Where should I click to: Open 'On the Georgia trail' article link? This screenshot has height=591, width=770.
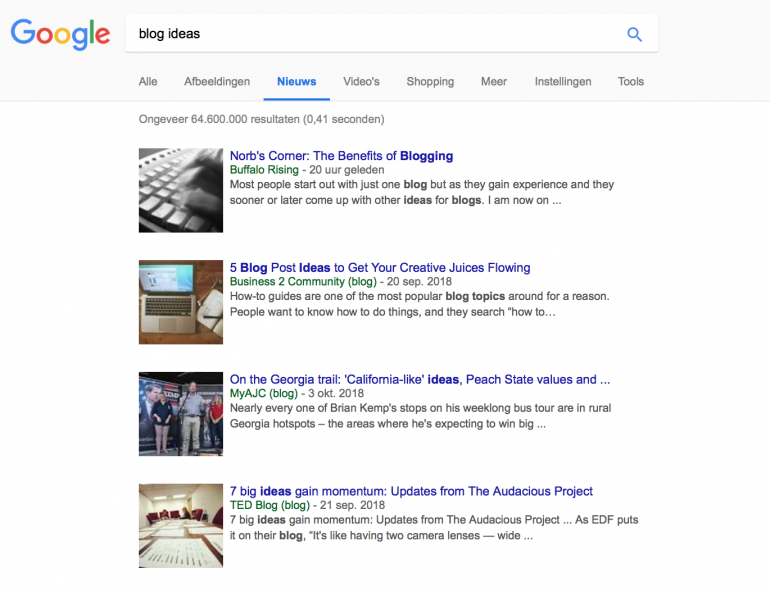pos(420,379)
